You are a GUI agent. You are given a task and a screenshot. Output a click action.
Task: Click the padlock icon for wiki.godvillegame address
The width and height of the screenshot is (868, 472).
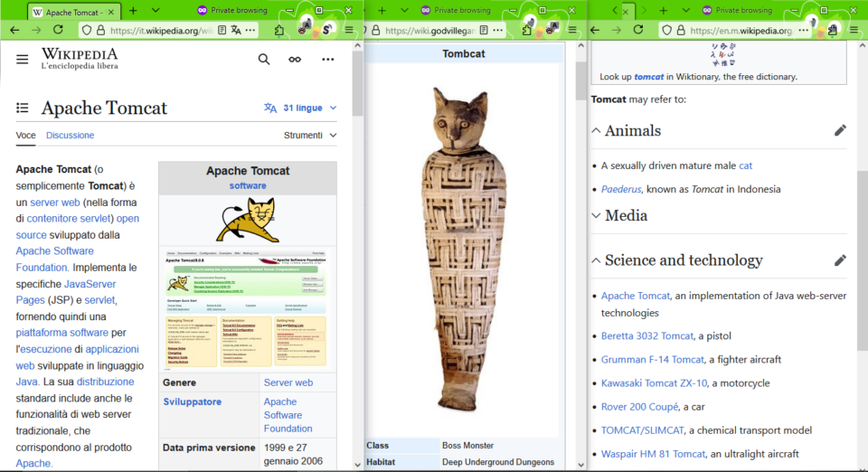(376, 30)
